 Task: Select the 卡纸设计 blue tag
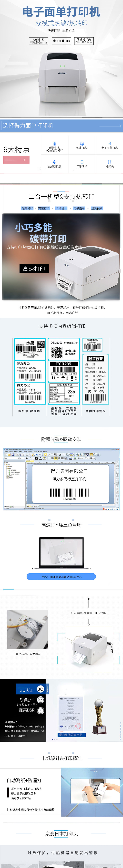pos(61,208)
